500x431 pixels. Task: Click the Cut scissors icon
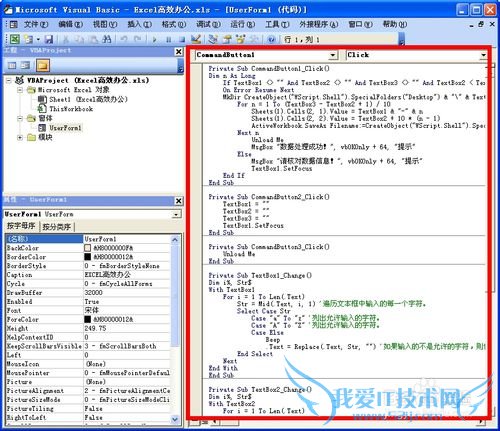point(66,39)
